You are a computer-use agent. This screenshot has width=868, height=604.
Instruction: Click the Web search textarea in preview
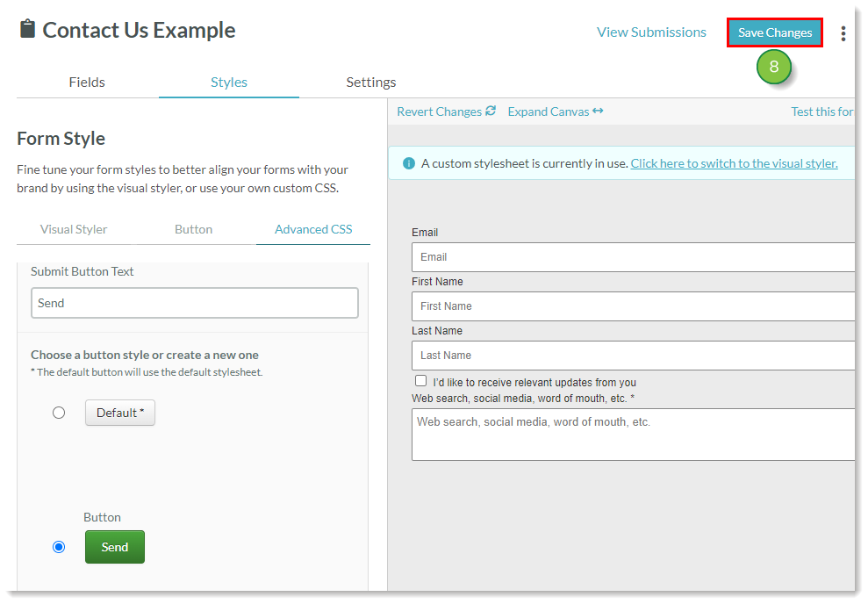(634, 435)
